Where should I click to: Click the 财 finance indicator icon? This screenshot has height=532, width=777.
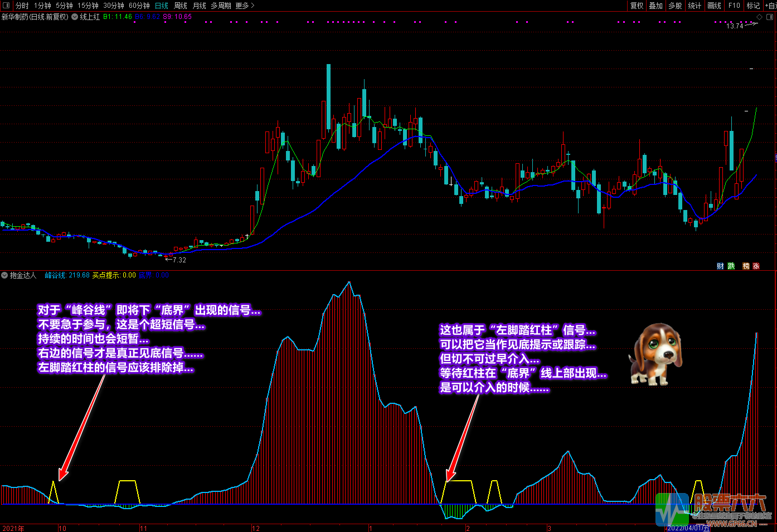pyautogui.click(x=720, y=266)
